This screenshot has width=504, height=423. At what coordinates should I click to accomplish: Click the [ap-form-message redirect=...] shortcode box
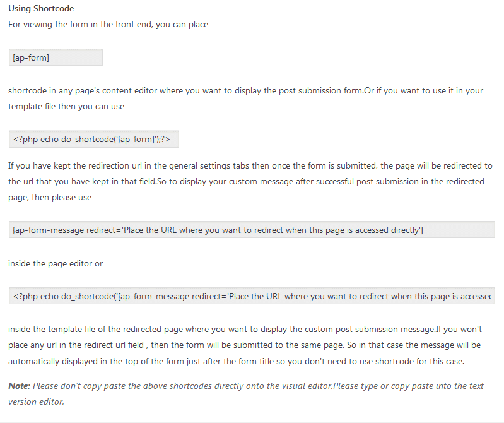252,230
